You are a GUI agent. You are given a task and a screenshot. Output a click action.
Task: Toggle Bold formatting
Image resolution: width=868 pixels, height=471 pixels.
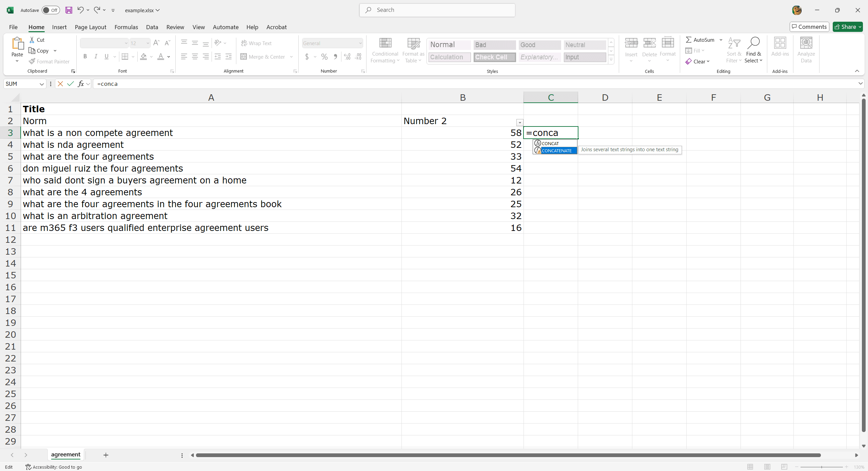85,57
